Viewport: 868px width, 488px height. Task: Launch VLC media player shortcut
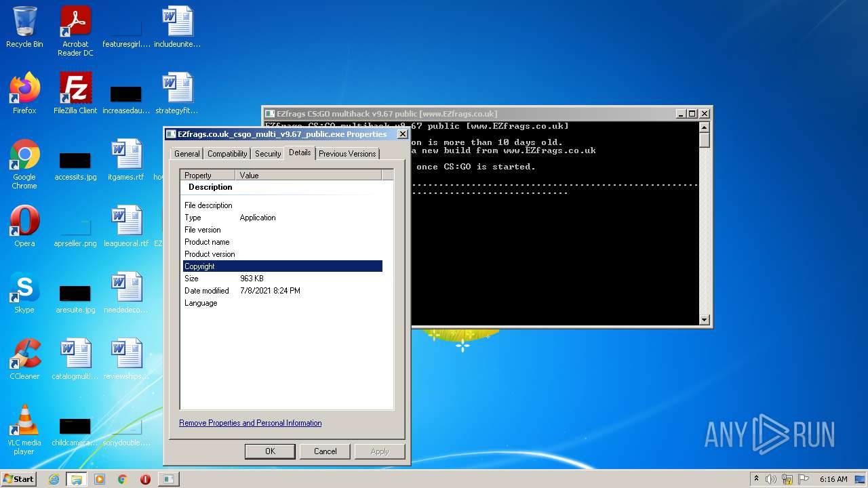(24, 430)
